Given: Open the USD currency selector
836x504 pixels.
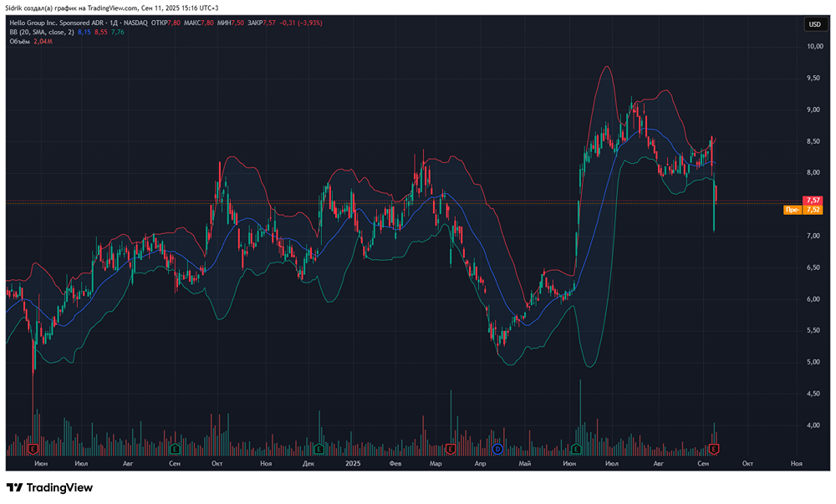Looking at the screenshot, I should [x=814, y=24].
